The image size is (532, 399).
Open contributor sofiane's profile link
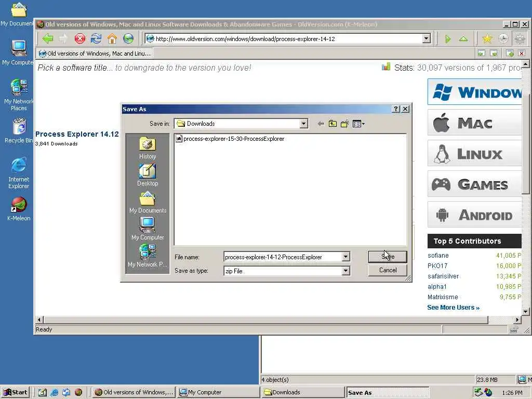pos(438,256)
